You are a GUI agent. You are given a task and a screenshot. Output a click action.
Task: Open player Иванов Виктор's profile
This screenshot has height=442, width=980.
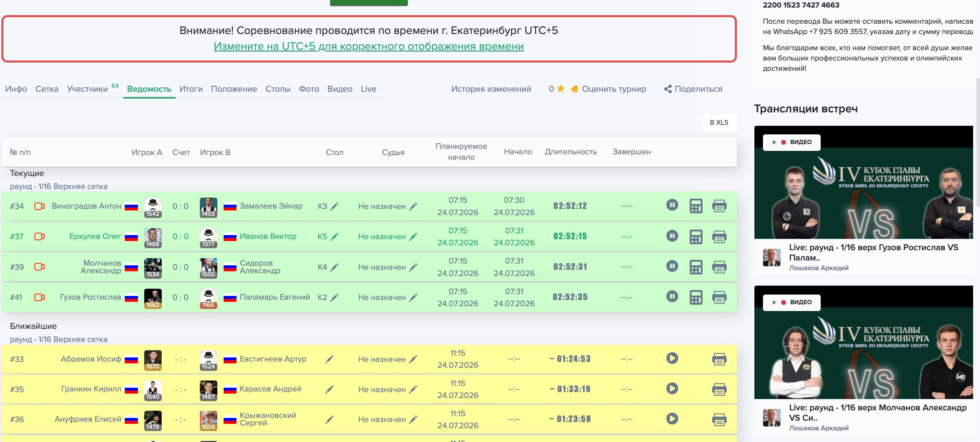pos(268,236)
